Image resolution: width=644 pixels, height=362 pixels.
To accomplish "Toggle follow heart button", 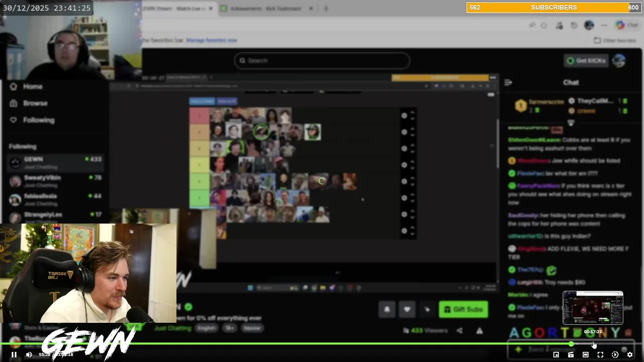I will click(x=407, y=309).
